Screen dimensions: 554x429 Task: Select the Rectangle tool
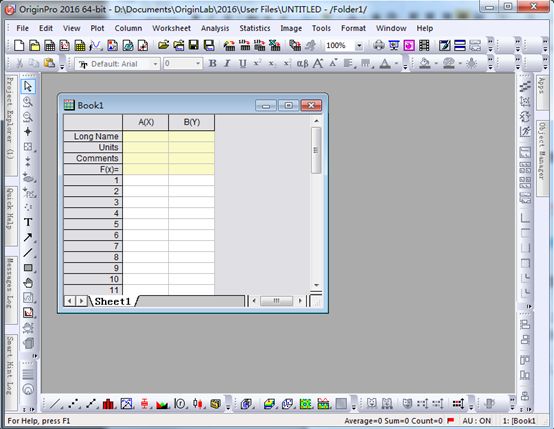click(x=28, y=268)
